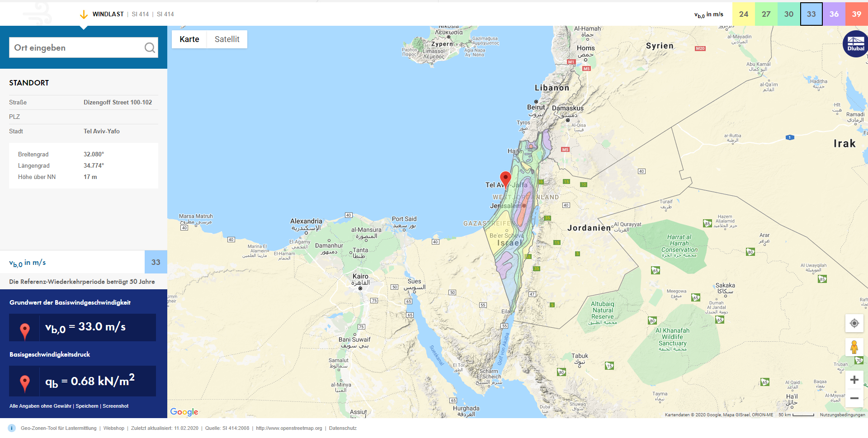Viewport: 868px width, 438px height.
Task: Focus the Ort eingeben search field
Action: pos(84,47)
